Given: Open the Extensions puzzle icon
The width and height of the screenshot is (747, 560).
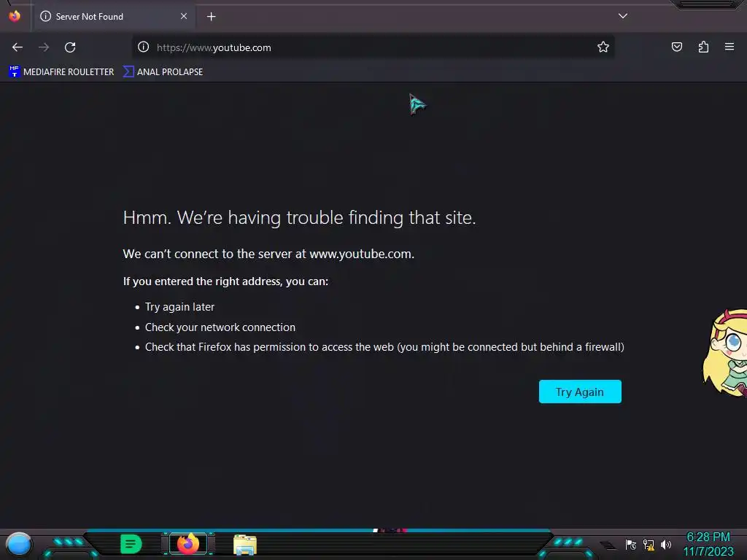Looking at the screenshot, I should [703, 47].
